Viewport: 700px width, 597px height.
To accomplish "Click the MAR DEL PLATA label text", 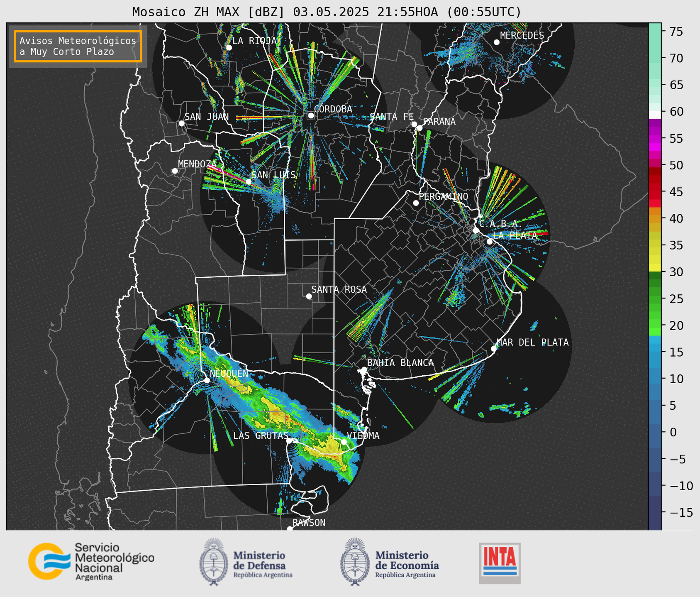I will (532, 343).
